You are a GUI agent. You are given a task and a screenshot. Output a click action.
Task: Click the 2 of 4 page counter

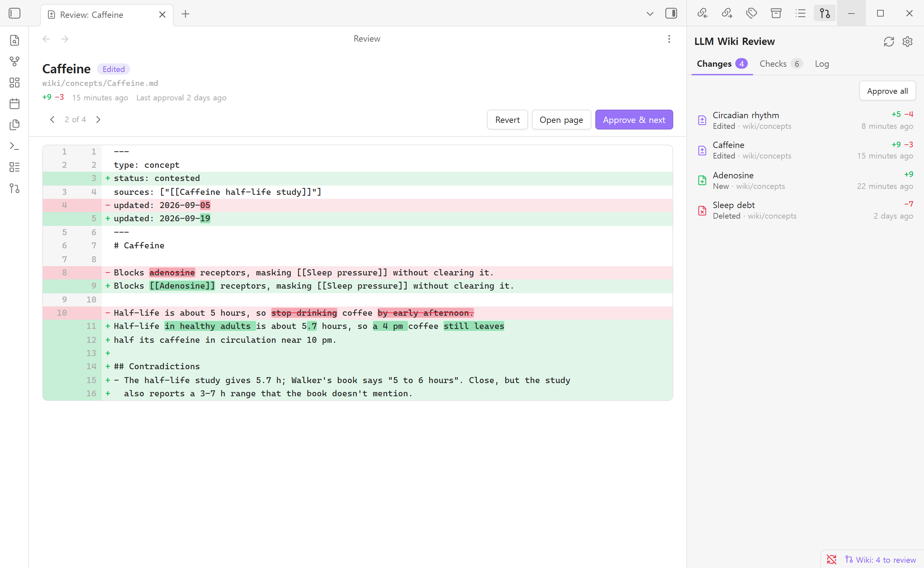75,120
